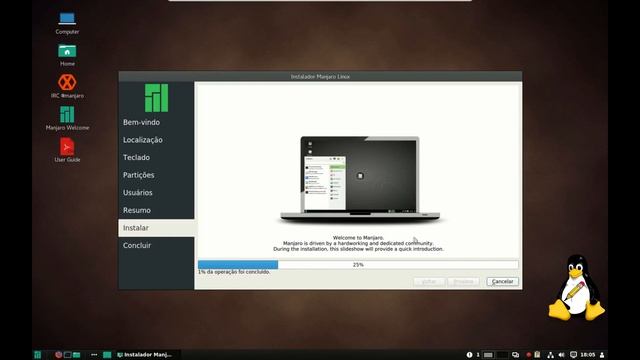Select the highlighted Instalar step
The height and width of the screenshot is (360, 640).
156,228
